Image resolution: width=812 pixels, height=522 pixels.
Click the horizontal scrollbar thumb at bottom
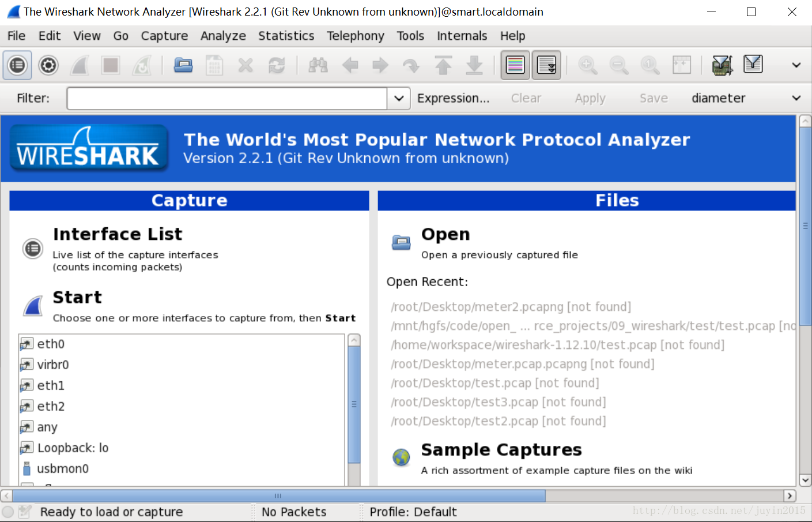tap(279, 496)
